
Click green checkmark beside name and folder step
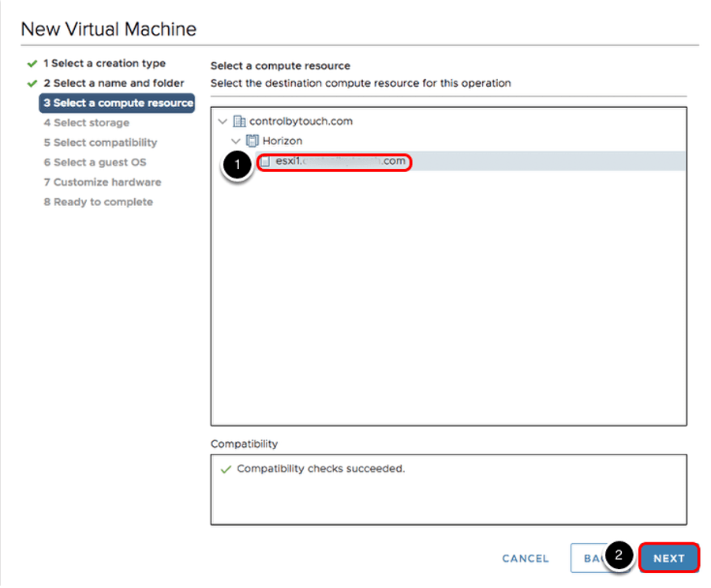click(x=32, y=83)
